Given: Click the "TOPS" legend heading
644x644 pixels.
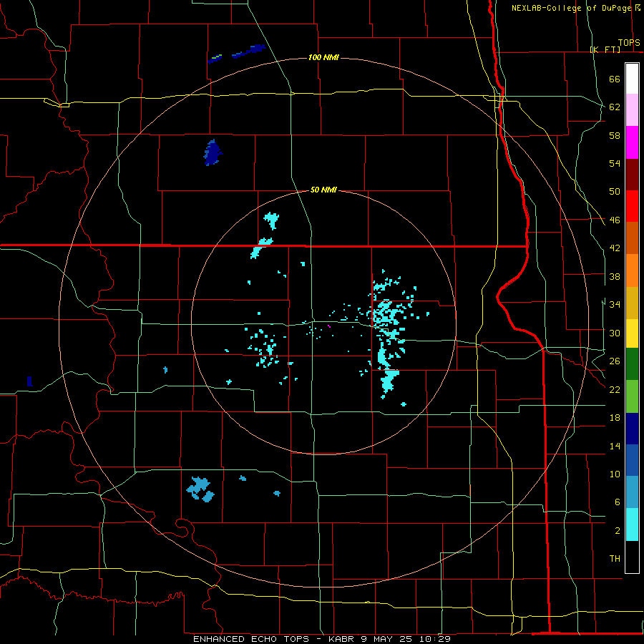Looking at the screenshot, I should 629,43.
